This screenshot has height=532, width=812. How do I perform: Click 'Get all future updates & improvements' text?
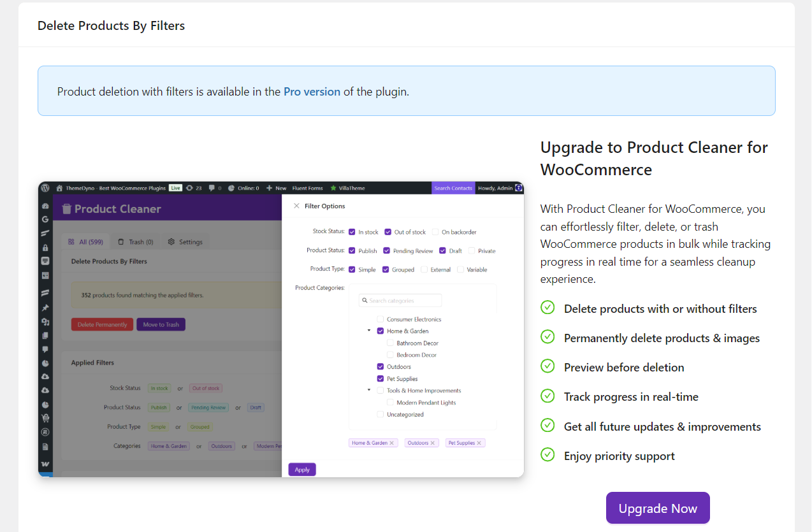[x=662, y=427]
